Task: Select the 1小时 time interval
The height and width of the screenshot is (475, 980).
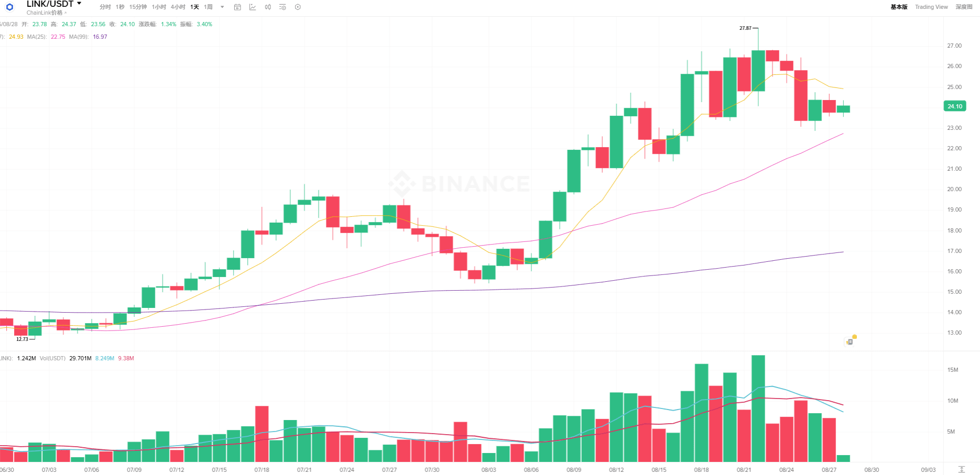Action: (x=159, y=7)
